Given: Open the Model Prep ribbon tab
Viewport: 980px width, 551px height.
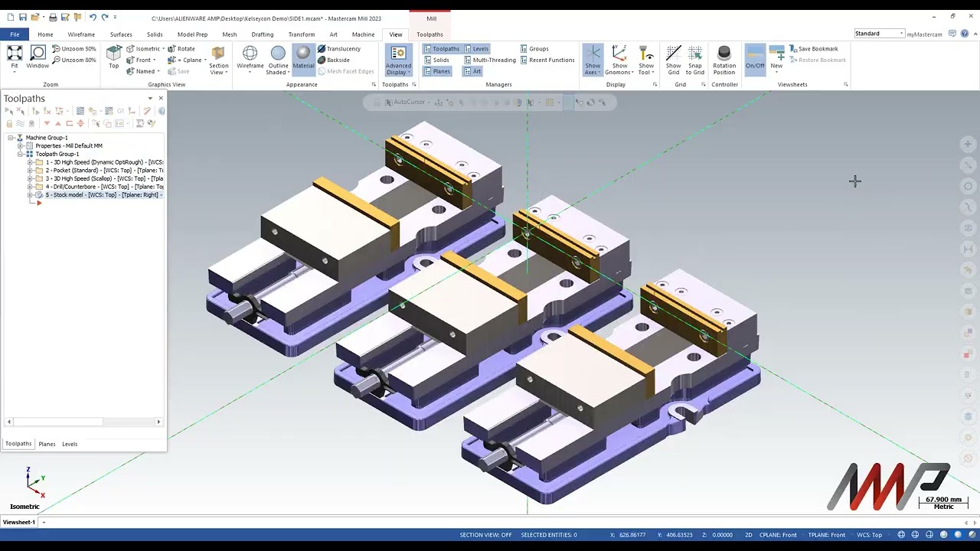Looking at the screenshot, I should coord(192,34).
